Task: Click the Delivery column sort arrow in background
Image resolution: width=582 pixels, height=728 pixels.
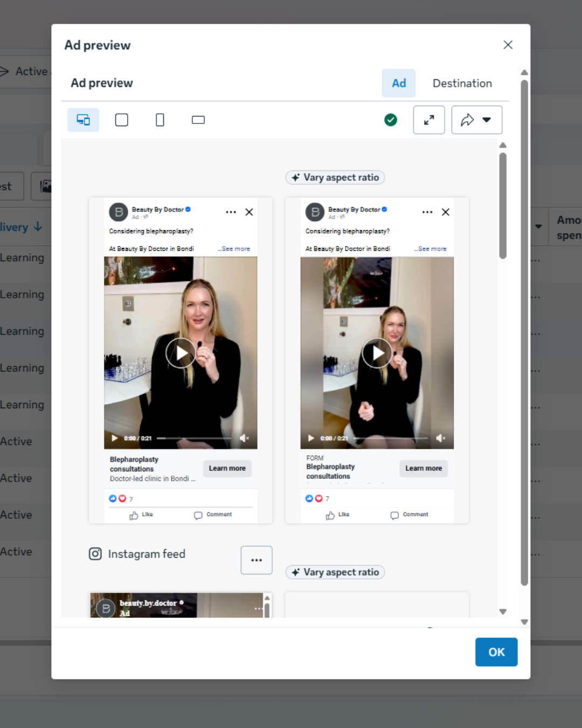Action: [x=38, y=227]
